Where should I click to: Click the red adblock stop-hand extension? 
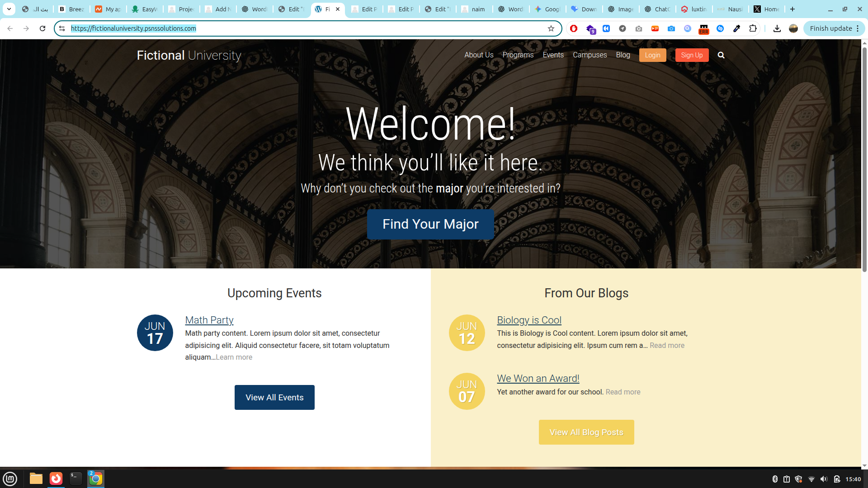click(574, 28)
